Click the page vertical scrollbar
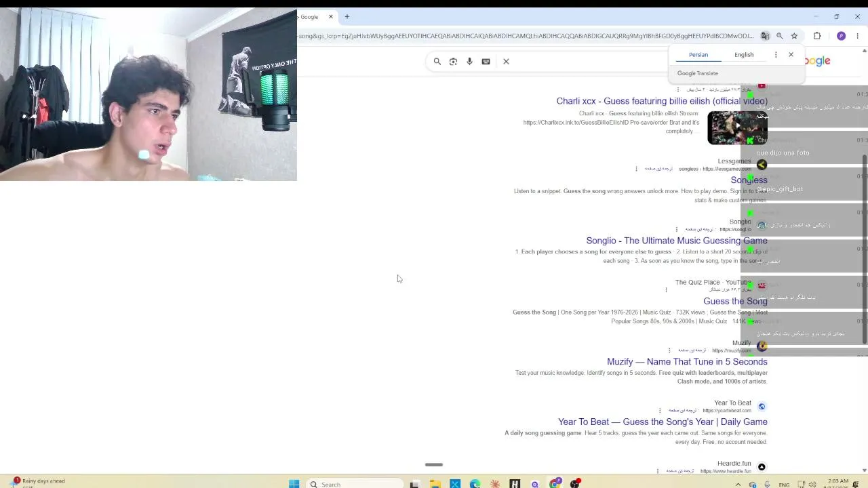Image resolution: width=868 pixels, height=488 pixels. 864,248
